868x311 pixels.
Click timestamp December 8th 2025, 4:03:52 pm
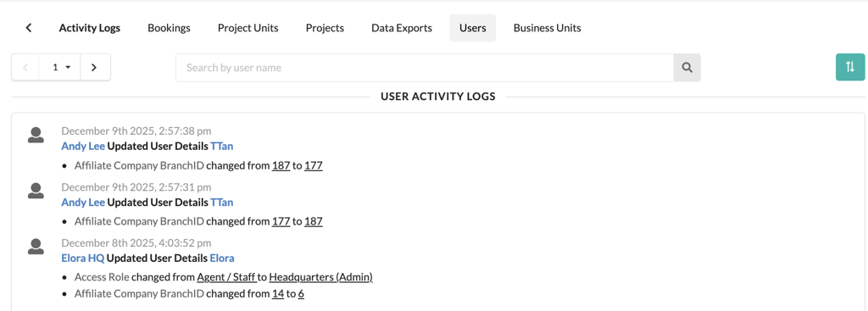point(136,243)
